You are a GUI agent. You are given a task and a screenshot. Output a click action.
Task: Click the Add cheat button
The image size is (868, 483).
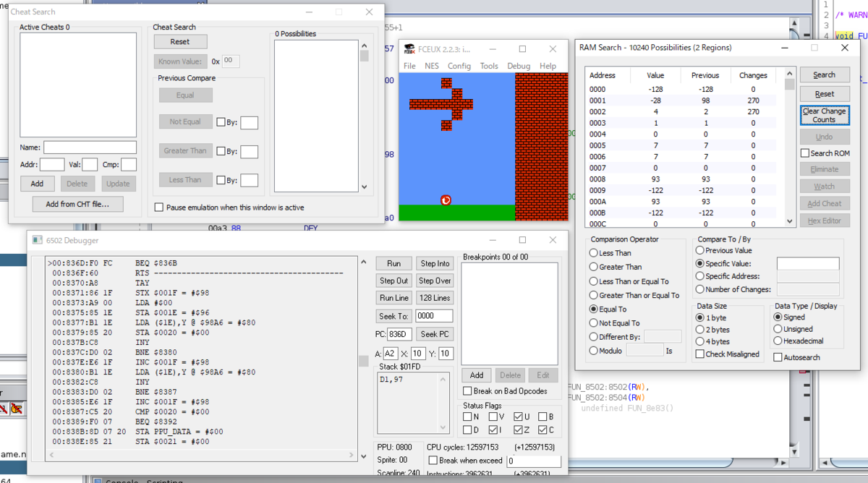(x=38, y=184)
